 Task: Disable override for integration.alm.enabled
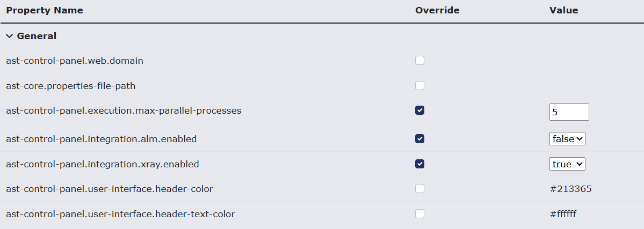tap(419, 139)
